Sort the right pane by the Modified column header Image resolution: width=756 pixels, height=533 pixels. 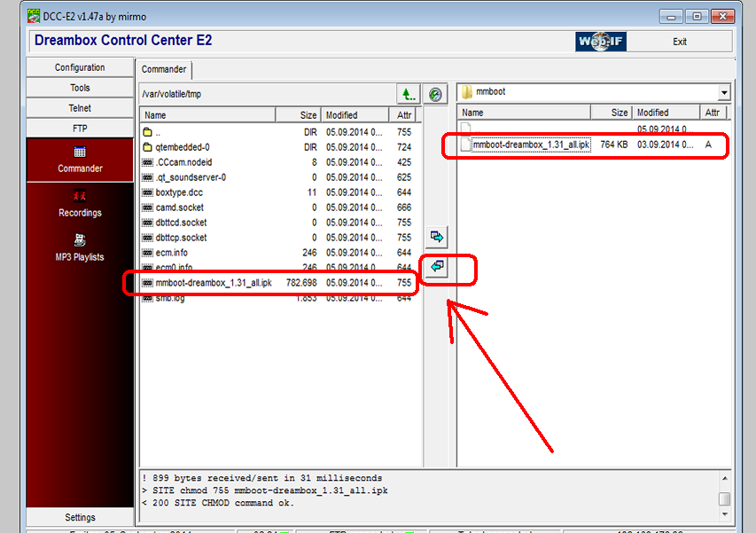tap(666, 113)
